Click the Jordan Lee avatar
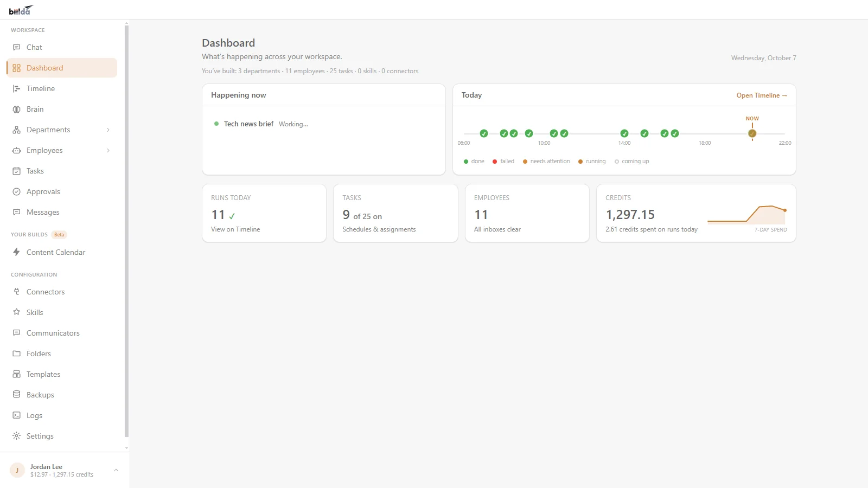This screenshot has height=488, width=868. click(17, 470)
